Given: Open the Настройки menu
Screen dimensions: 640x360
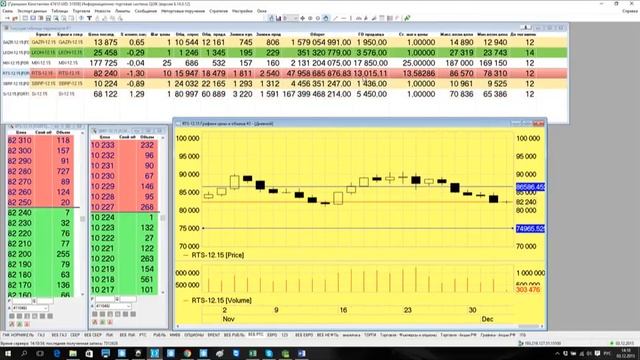Looking at the screenshot, I should [x=242, y=11].
